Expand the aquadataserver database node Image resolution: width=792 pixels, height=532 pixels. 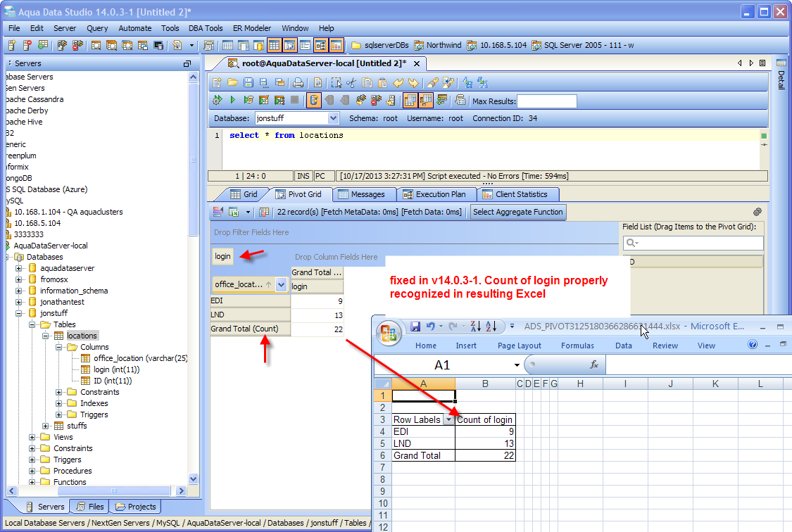point(19,268)
